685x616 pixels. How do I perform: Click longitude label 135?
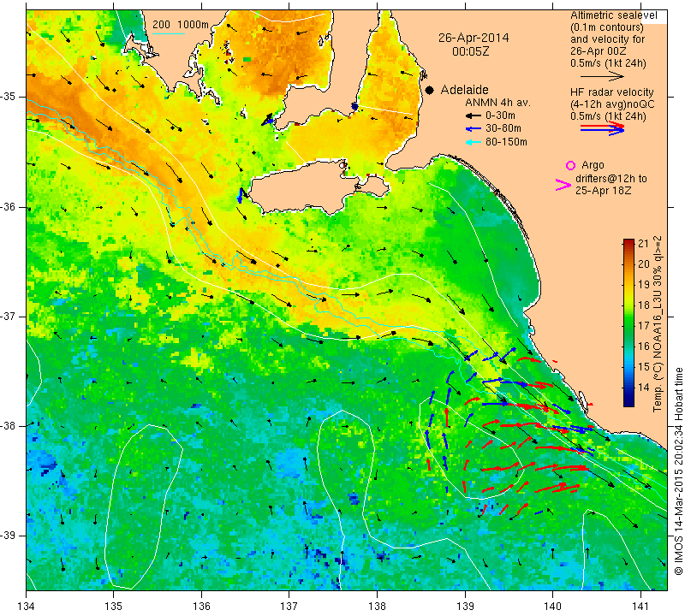click(114, 606)
